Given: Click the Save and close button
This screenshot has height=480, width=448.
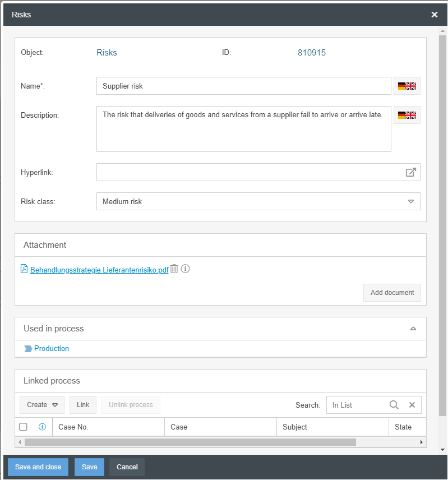Looking at the screenshot, I should [x=38, y=467].
